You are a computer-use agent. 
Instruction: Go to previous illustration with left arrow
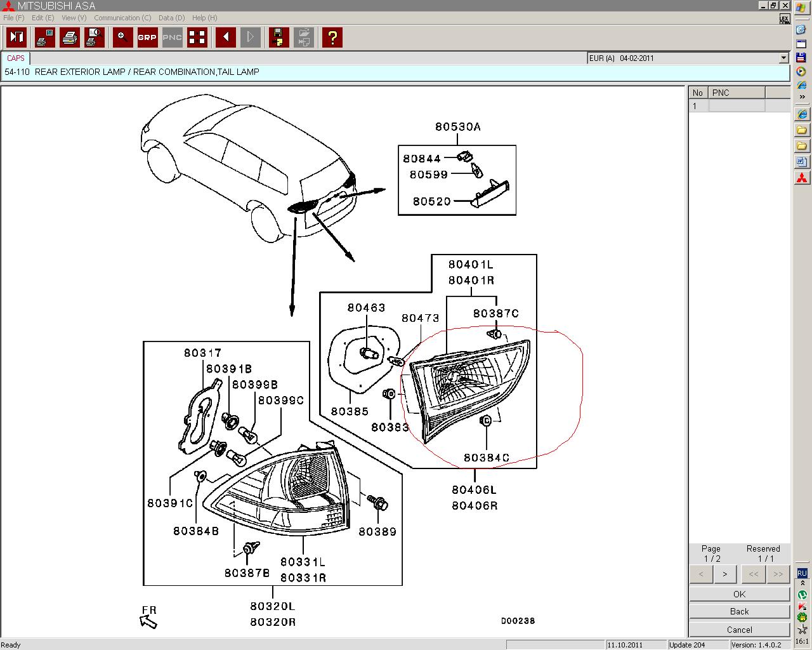click(225, 37)
